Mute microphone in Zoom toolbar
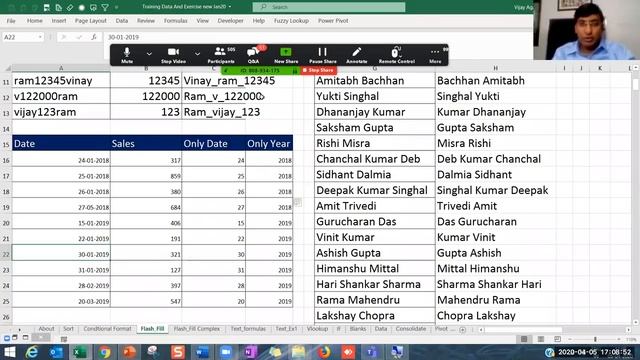The width and height of the screenshot is (640, 360). pyautogui.click(x=127, y=55)
